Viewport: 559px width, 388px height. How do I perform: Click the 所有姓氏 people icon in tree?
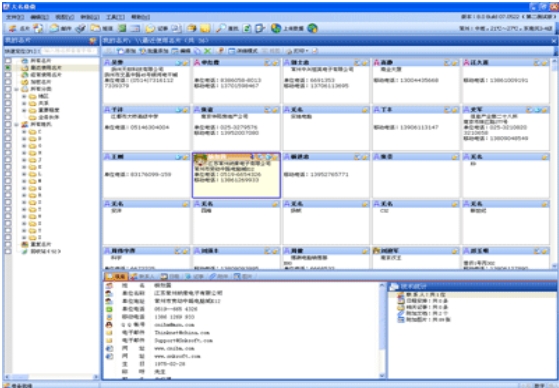pyautogui.click(x=25, y=124)
